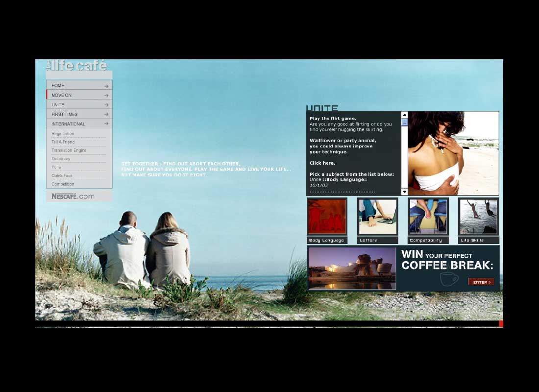539x392 pixels.
Task: Click the arrow icon beside FIRST TIMES
Action: click(106, 114)
